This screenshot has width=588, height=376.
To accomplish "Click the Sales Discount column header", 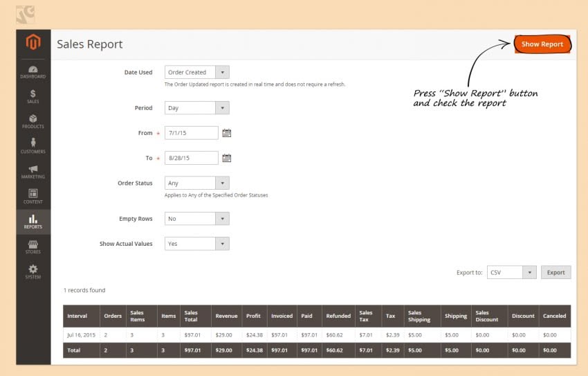I will coord(489,316).
